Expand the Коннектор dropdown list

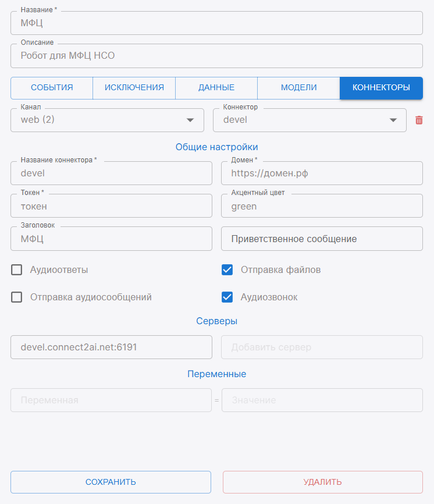310,120
